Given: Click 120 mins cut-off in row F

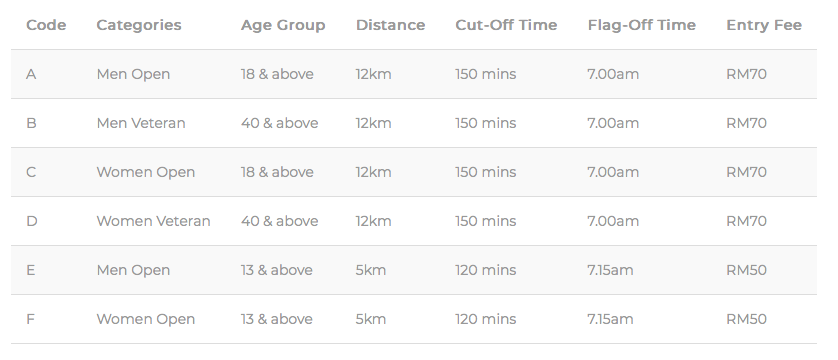Looking at the screenshot, I should 485,319.
